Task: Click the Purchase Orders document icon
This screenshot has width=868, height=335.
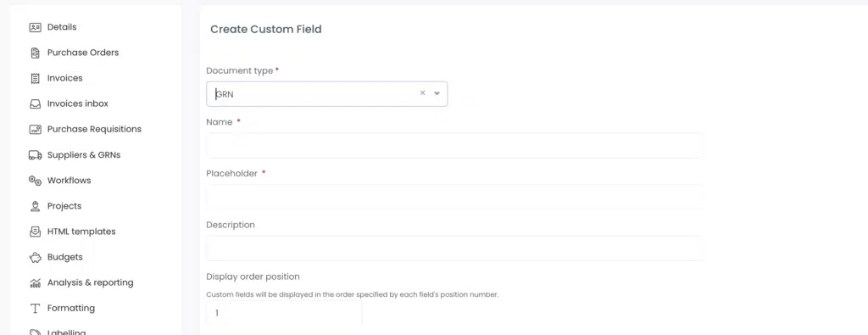Action: (36, 53)
